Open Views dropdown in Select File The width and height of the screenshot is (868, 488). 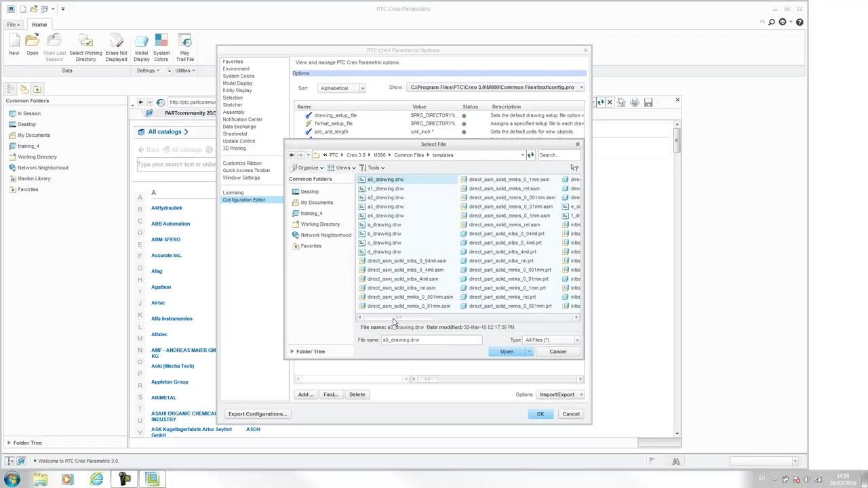pyautogui.click(x=341, y=167)
